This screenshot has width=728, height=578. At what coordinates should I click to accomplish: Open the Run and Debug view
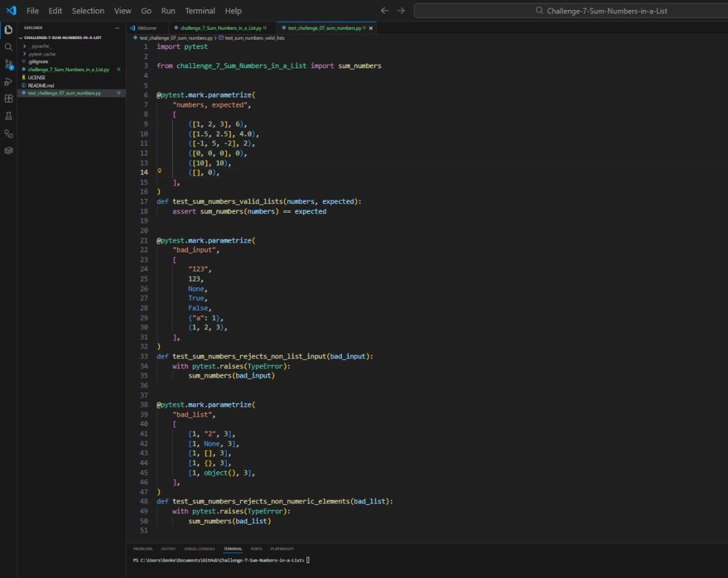(x=9, y=81)
